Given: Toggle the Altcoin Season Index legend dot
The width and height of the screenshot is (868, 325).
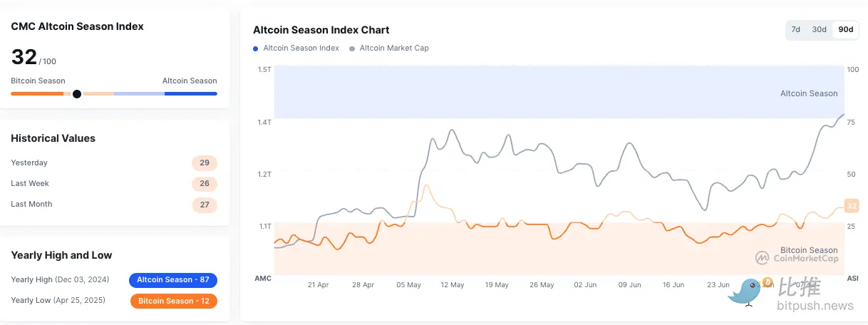Looking at the screenshot, I should (x=256, y=48).
